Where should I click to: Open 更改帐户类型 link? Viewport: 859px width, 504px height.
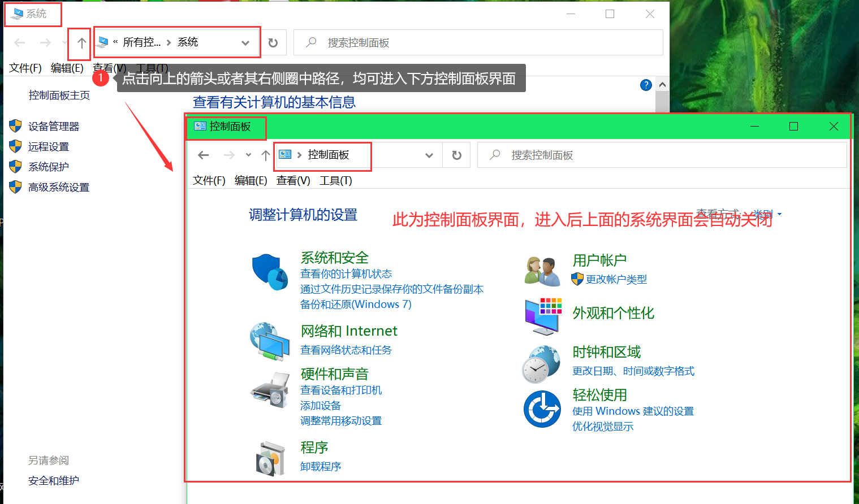point(616,279)
